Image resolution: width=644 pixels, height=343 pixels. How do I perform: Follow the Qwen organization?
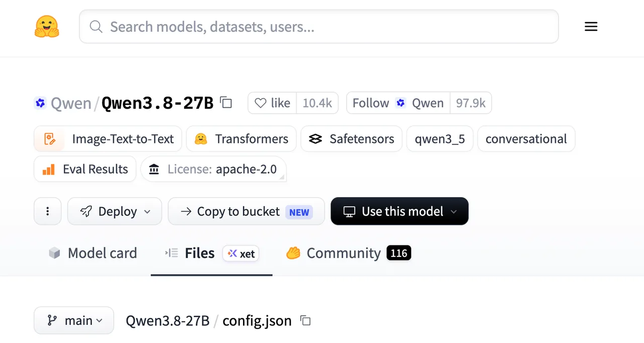point(398,103)
